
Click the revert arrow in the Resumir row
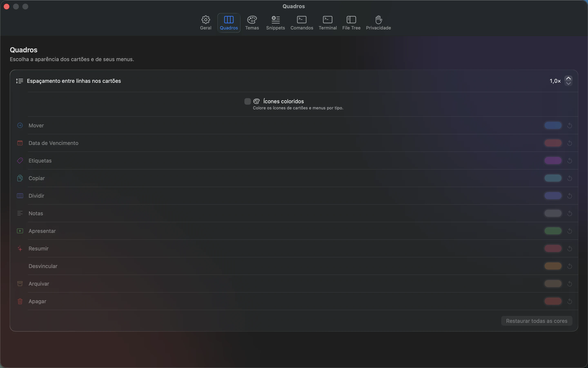(570, 248)
